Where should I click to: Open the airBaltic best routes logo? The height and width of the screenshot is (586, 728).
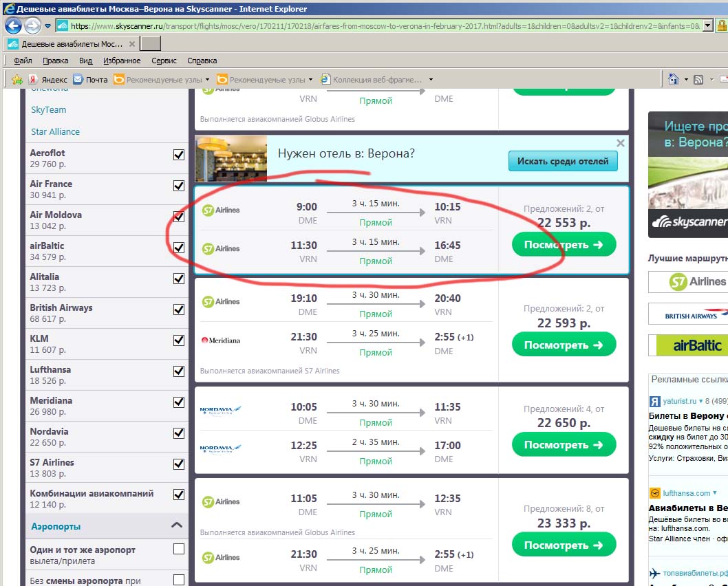click(x=688, y=345)
